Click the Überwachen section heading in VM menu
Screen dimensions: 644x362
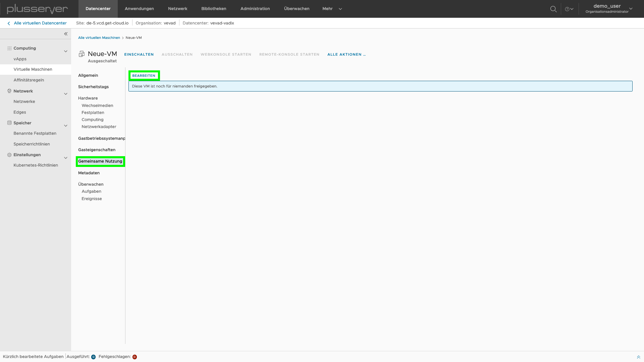point(91,184)
